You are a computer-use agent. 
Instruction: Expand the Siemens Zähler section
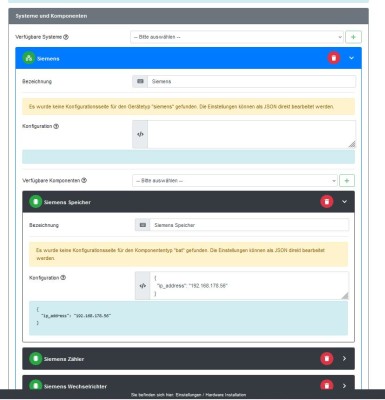coord(344,359)
